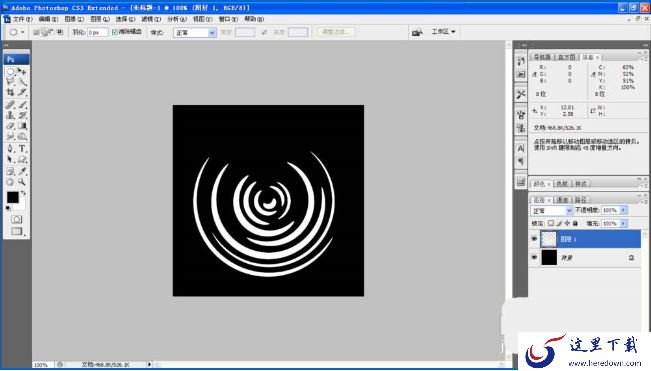Select the Pen tool
Image resolution: width=651 pixels, height=371 pixels.
click(x=11, y=149)
